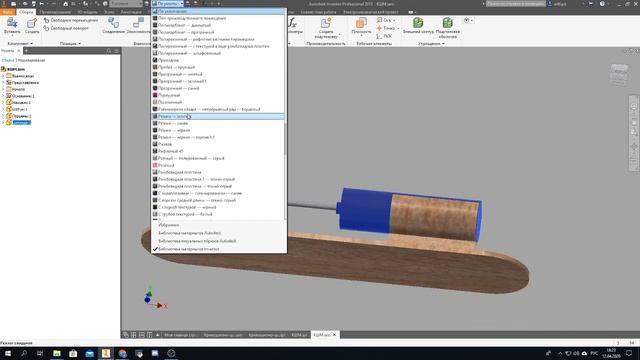Click the Home view icon in the quick access toolbar
Viewport: 640px width, 360px height.
click(x=65, y=4)
